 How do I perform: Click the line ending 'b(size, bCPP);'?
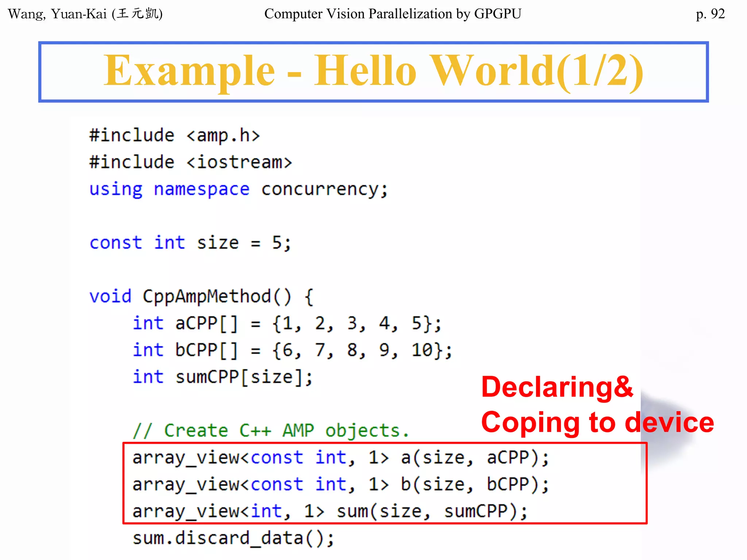(x=341, y=485)
